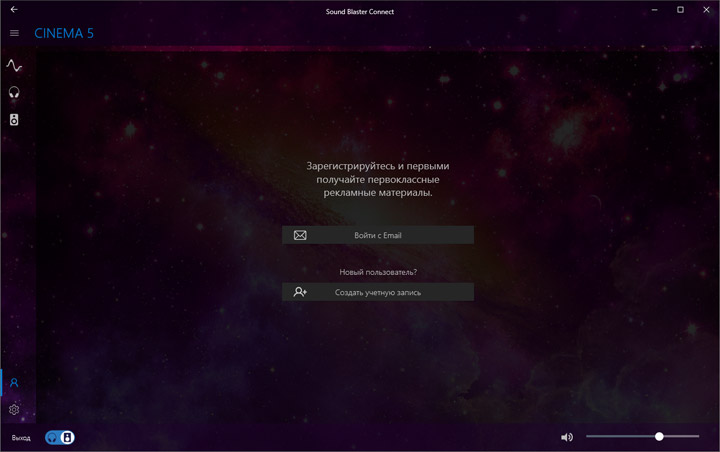Click the Войти с Email button
The width and height of the screenshot is (720, 452).
point(378,235)
